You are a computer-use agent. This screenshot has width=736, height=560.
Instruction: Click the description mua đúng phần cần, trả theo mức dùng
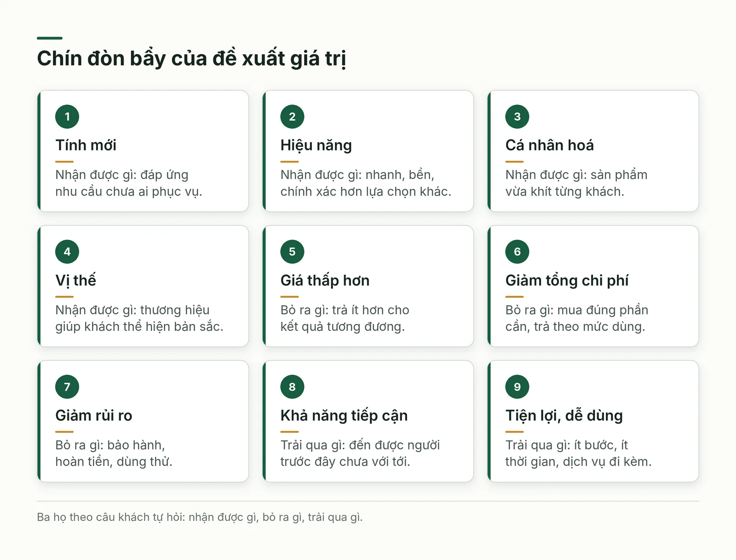tap(577, 318)
